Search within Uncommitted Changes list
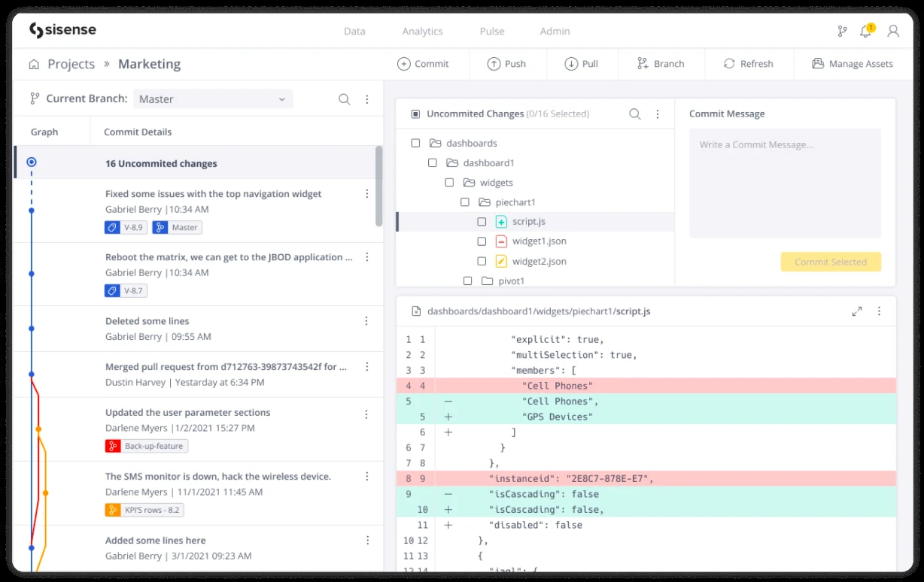The width and height of the screenshot is (924, 582). tap(635, 114)
